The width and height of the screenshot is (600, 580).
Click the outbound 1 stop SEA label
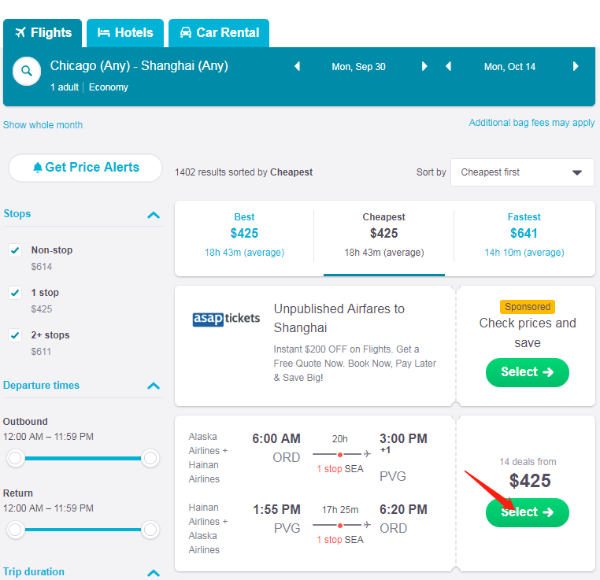point(340,469)
